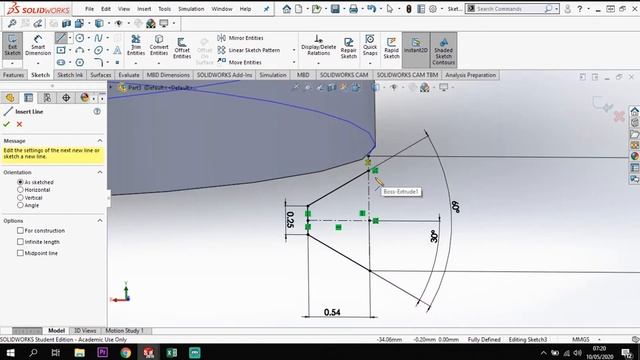Switch to the Features tab
The width and height of the screenshot is (640, 360).
[13, 75]
